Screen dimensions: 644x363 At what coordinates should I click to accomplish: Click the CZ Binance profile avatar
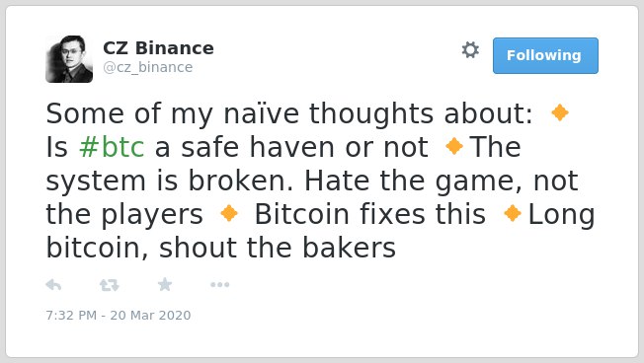point(69,59)
